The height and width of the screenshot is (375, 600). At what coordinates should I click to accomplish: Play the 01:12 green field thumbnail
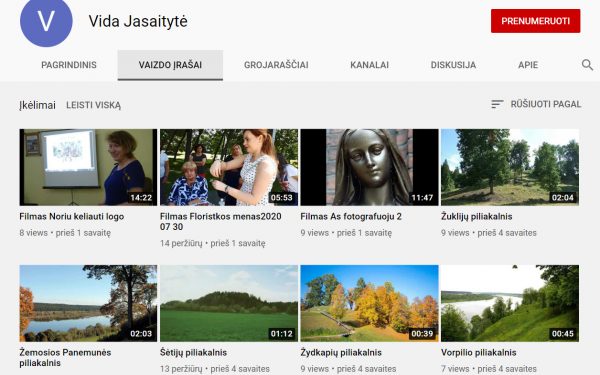pos(229,303)
